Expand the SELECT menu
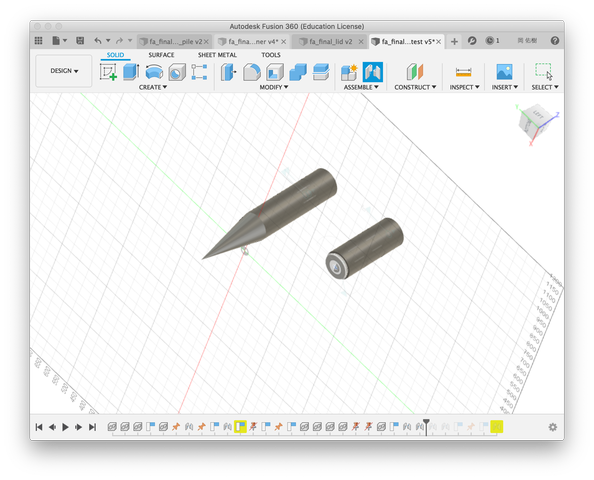The height and width of the screenshot is (480, 594). [x=545, y=87]
